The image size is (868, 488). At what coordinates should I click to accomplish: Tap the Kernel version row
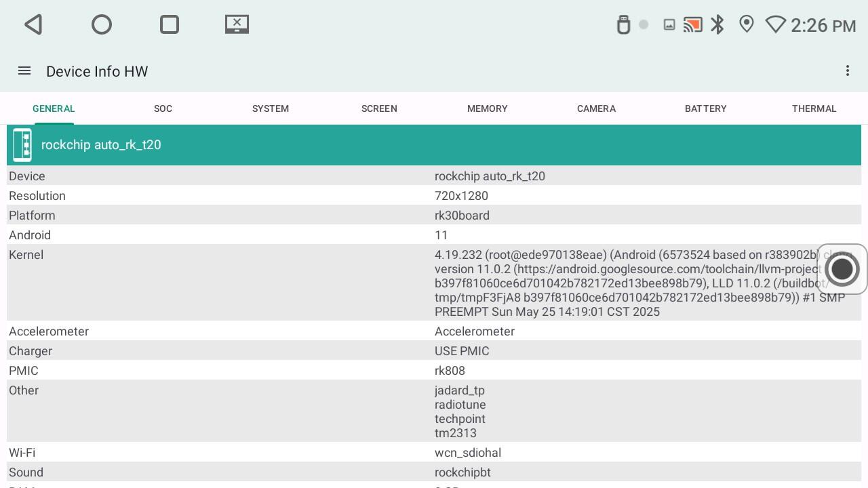click(x=434, y=283)
